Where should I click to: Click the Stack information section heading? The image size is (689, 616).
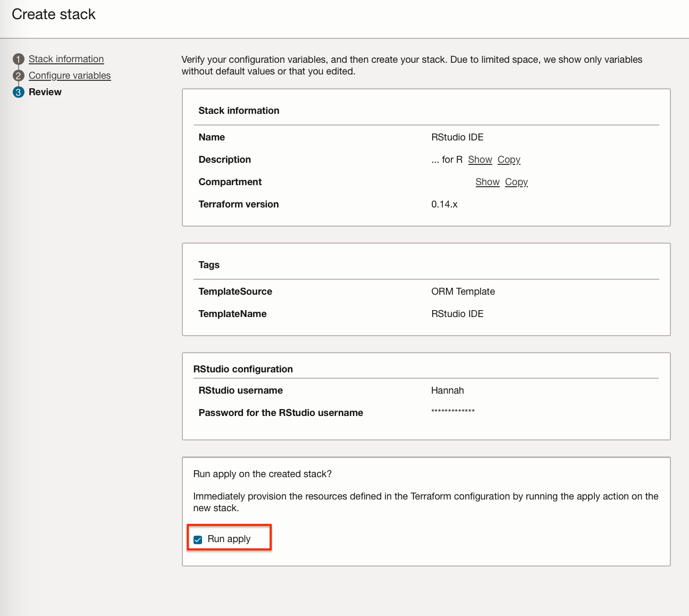tap(239, 111)
